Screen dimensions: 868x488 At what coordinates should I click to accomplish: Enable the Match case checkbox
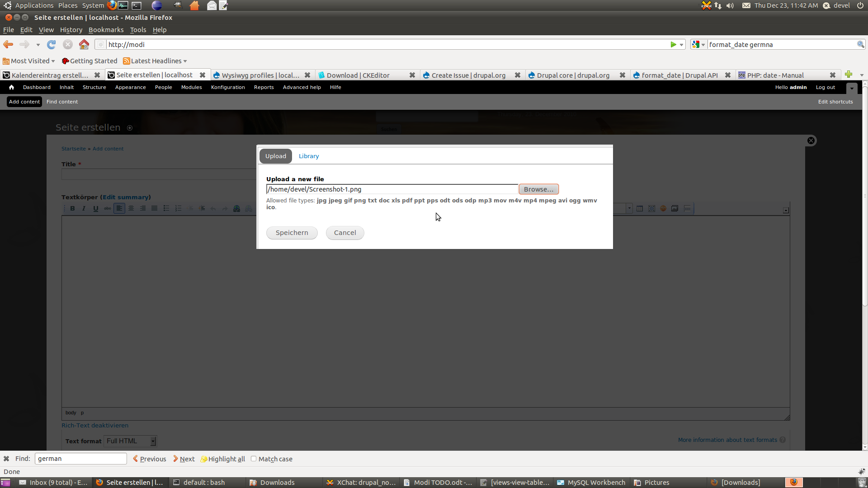[x=254, y=459]
